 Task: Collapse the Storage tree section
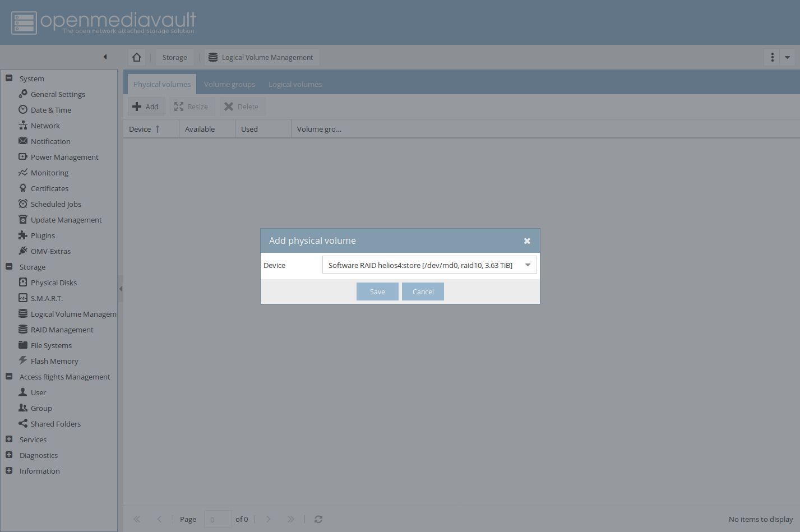pyautogui.click(x=9, y=266)
